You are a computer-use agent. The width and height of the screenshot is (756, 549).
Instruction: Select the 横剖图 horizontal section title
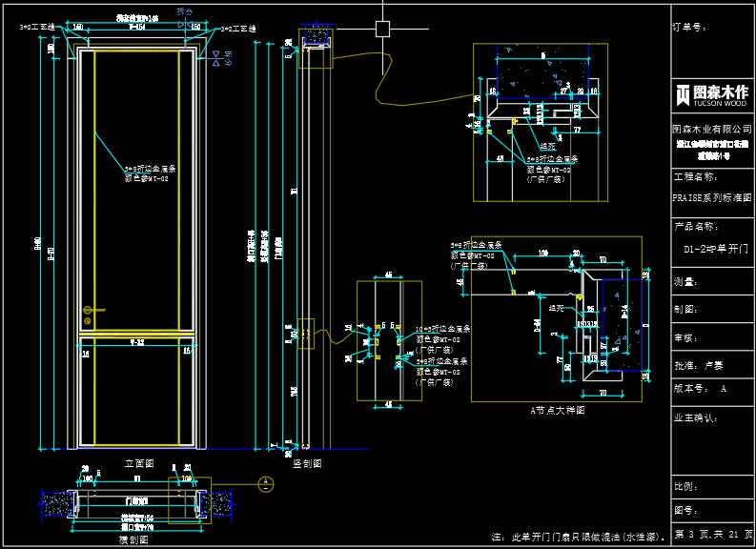133,539
